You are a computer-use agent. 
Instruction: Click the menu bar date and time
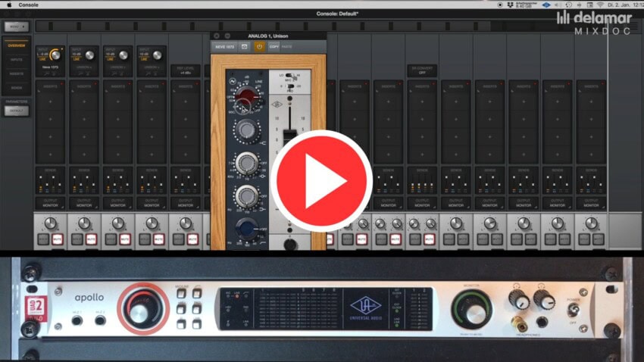[x=624, y=5]
